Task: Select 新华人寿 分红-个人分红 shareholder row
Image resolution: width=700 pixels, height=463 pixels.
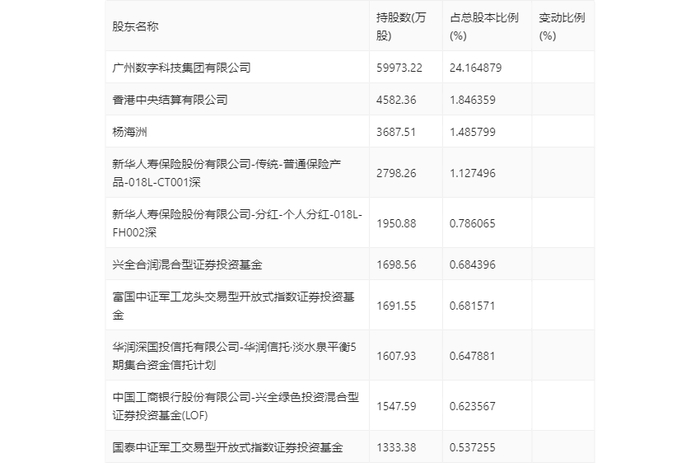Action: [x=350, y=223]
